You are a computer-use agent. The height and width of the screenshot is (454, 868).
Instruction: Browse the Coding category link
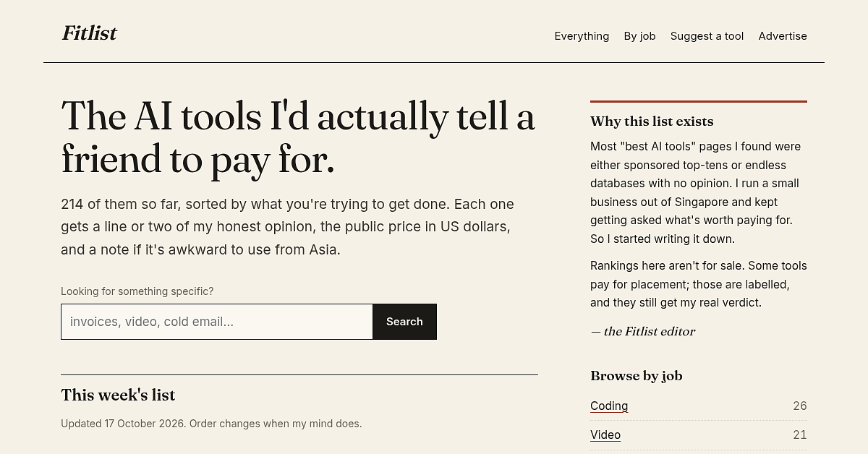(x=609, y=406)
